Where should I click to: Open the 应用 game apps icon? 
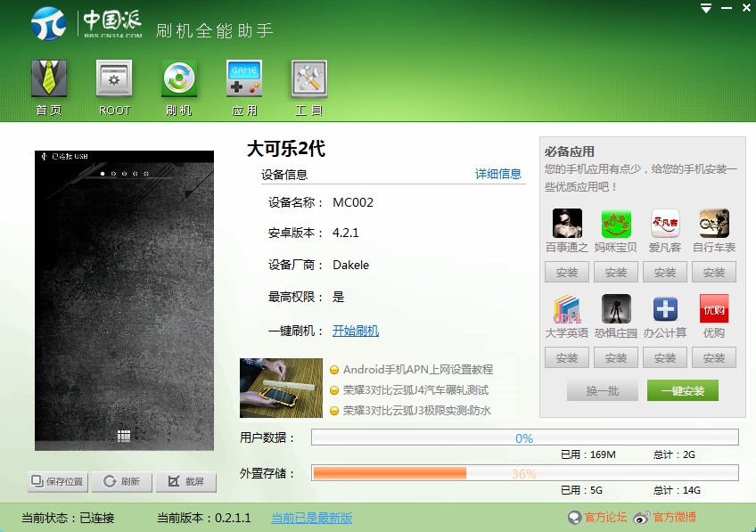click(244, 78)
